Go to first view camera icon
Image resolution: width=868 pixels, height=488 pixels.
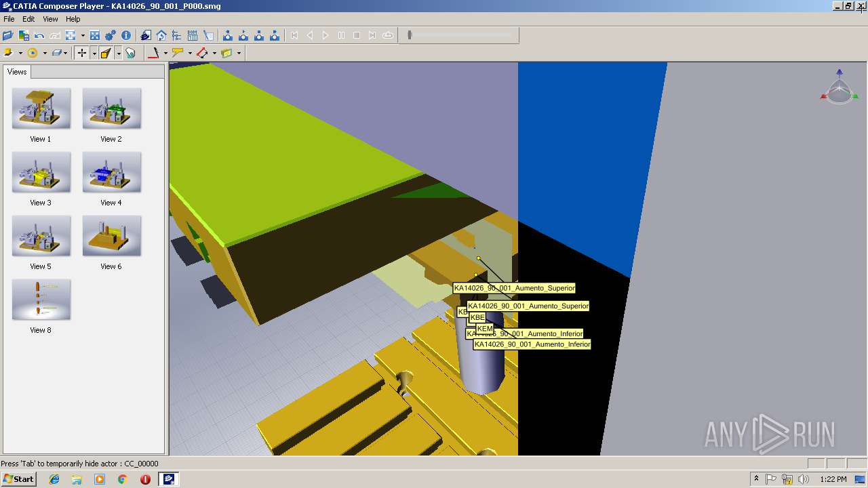pyautogui.click(x=228, y=35)
